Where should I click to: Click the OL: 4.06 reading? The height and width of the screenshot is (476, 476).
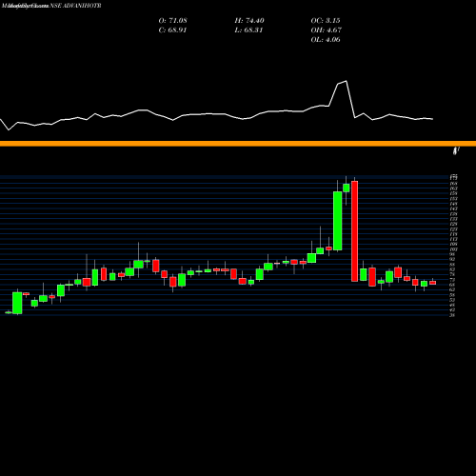(x=326, y=39)
